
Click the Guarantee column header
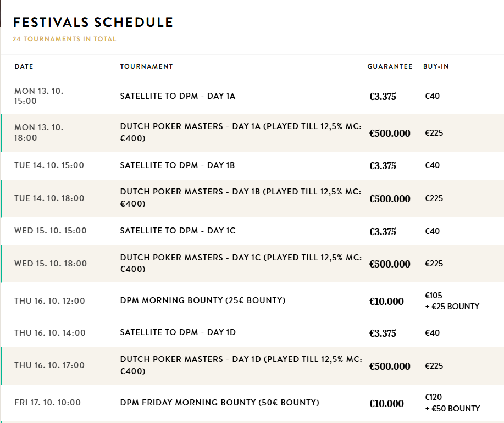(390, 66)
